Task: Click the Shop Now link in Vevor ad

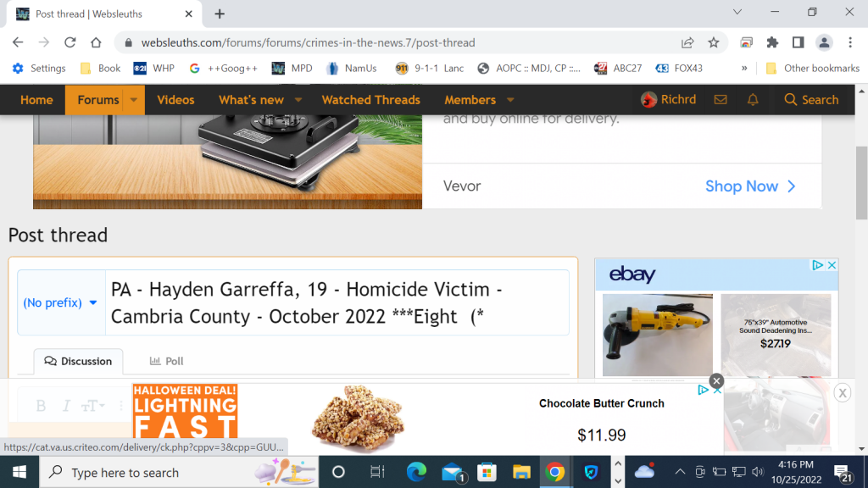Action: [x=750, y=186]
